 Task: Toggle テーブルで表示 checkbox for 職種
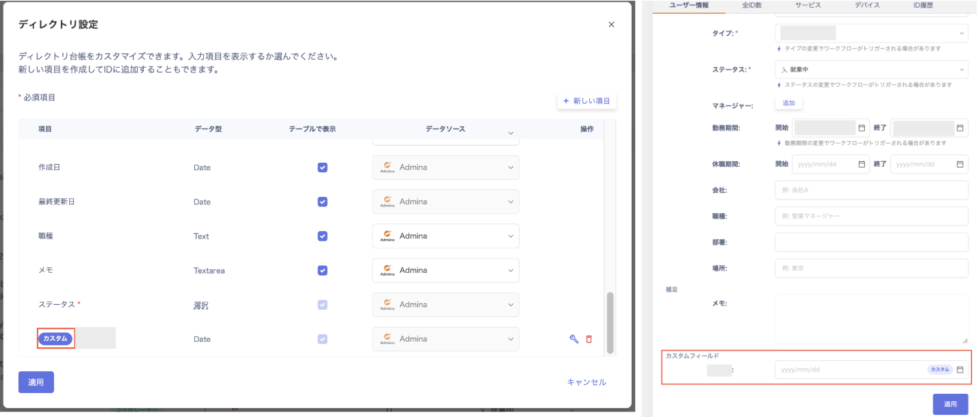coord(322,236)
